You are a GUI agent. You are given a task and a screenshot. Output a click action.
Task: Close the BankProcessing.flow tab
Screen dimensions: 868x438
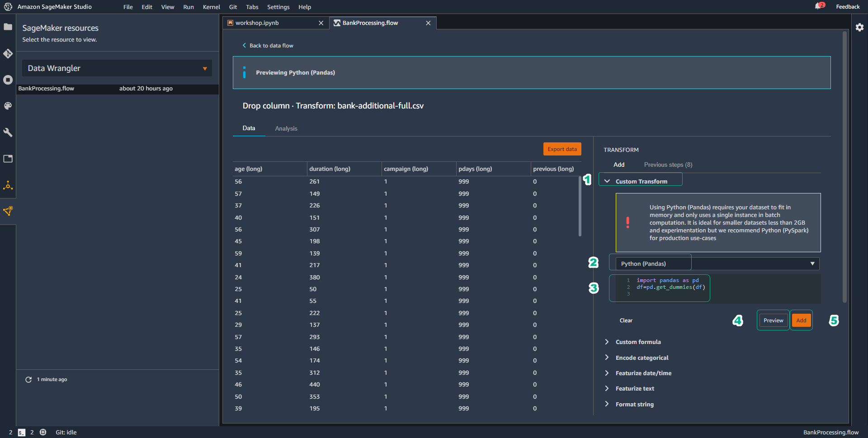tap(428, 23)
